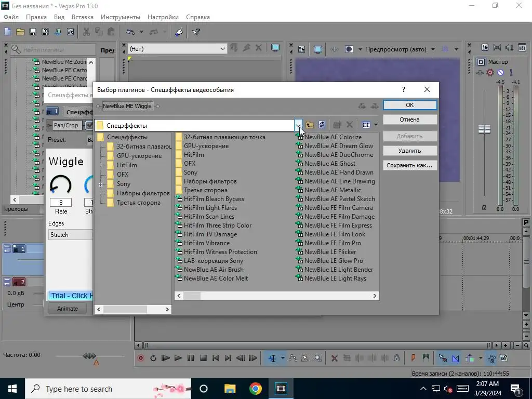Click the Master volume fader handle
The height and width of the screenshot is (399, 532).
click(484, 129)
